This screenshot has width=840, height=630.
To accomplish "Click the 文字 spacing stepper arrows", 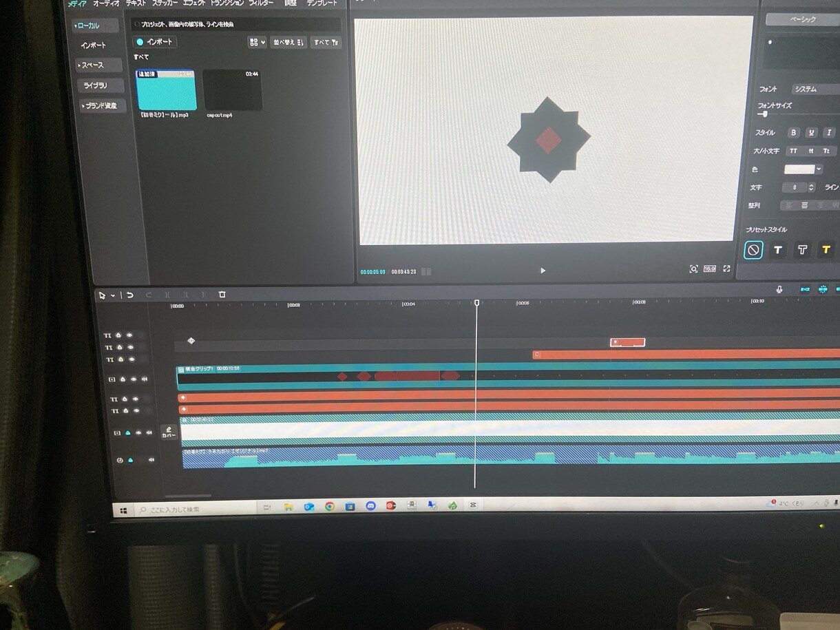I will pyautogui.click(x=811, y=187).
